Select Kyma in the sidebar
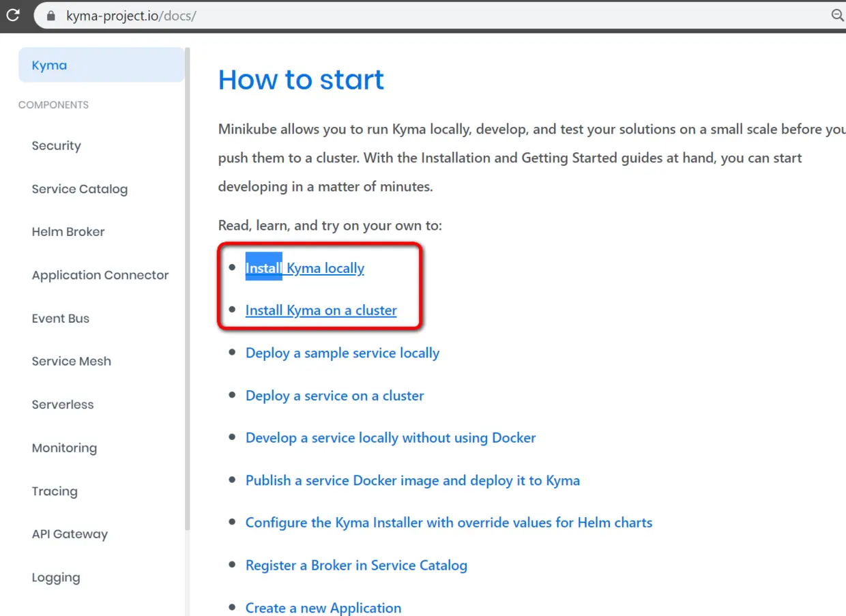846x616 pixels. coord(102,65)
